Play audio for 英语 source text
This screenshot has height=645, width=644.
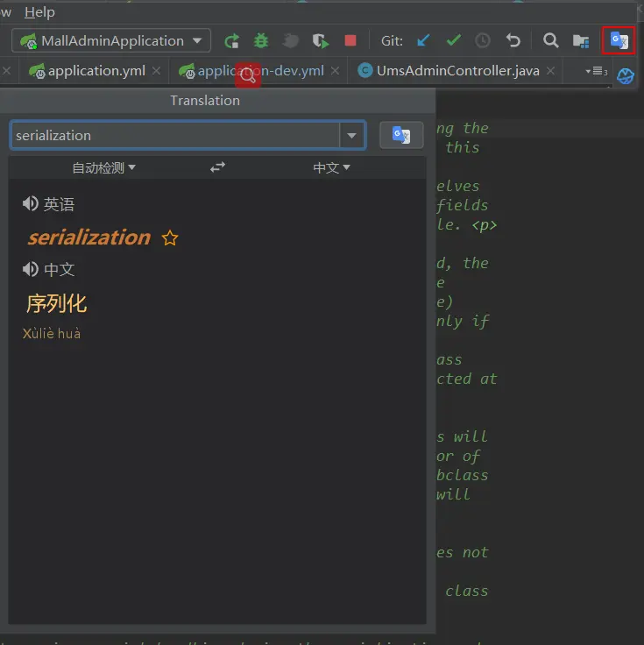point(31,203)
